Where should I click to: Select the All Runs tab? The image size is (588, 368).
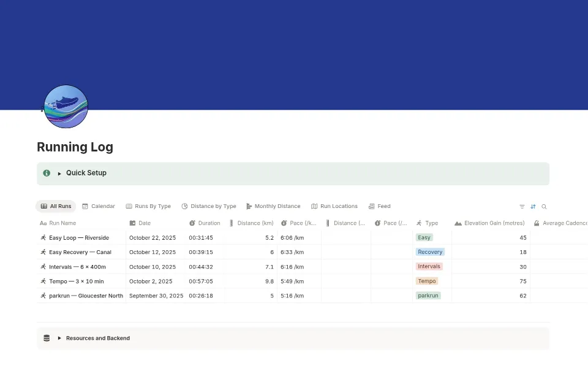tap(56, 206)
